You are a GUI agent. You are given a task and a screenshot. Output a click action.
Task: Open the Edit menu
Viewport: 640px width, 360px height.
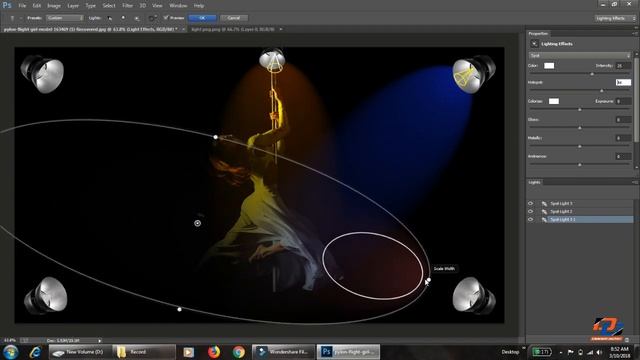coord(37,6)
